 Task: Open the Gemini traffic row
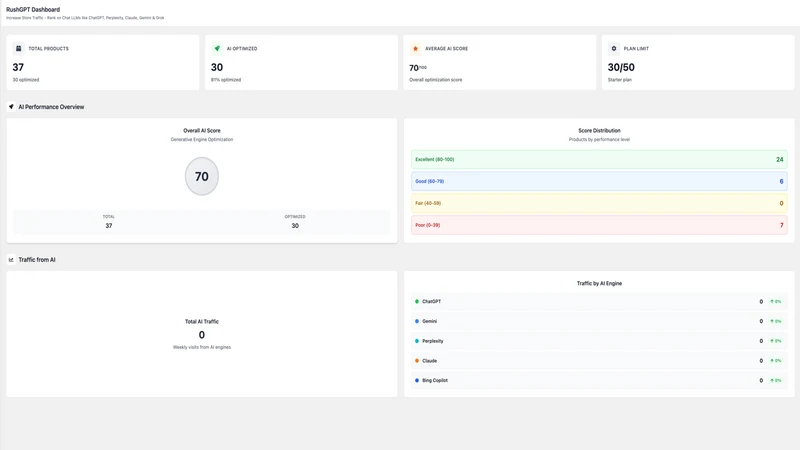(599, 321)
